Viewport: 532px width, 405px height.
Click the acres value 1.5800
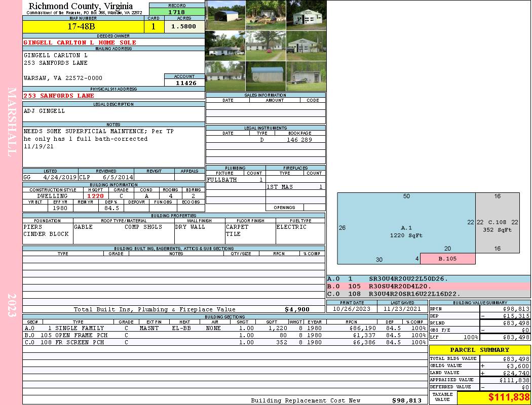click(184, 27)
